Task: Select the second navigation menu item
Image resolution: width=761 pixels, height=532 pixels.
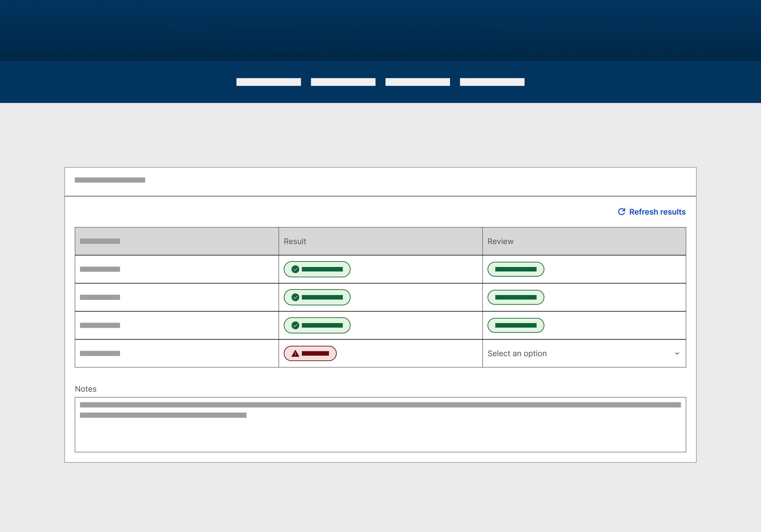Action: (x=343, y=82)
